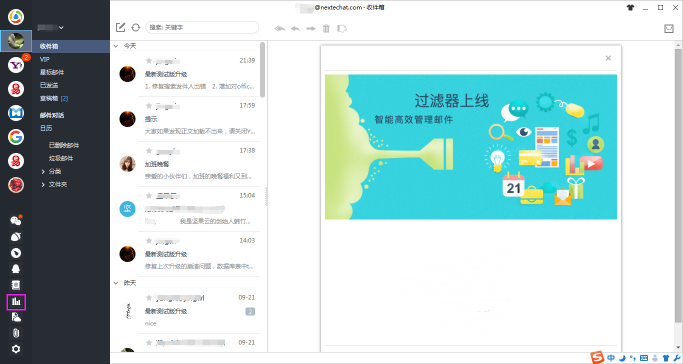The width and height of the screenshot is (683, 364).
Task: Select the blue M mail account icon
Action: pyautogui.click(x=16, y=113)
